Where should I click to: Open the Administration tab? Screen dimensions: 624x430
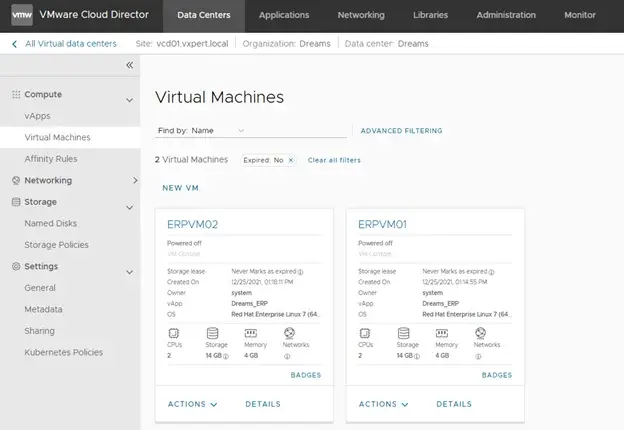[505, 15]
